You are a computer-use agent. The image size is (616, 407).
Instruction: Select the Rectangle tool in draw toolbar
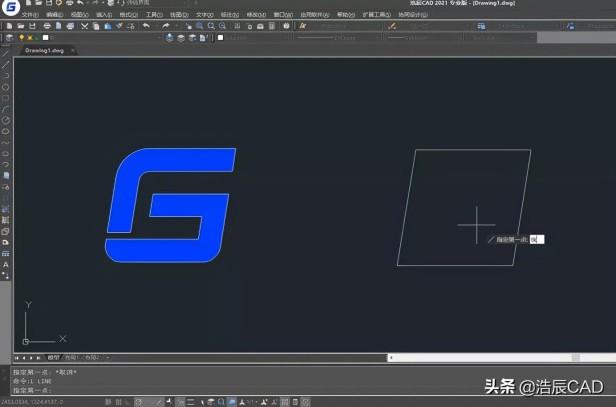tap(6, 98)
